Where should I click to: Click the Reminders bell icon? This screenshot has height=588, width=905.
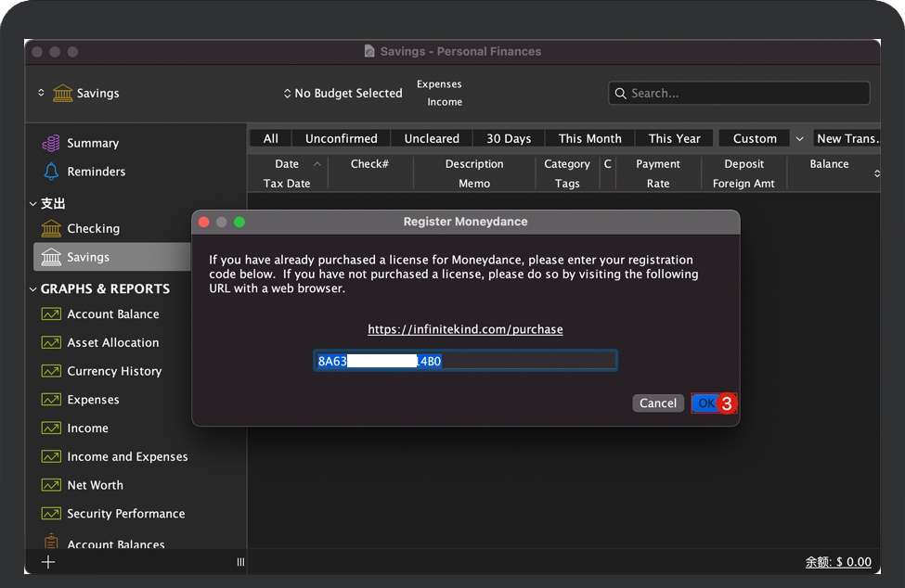tap(51, 172)
